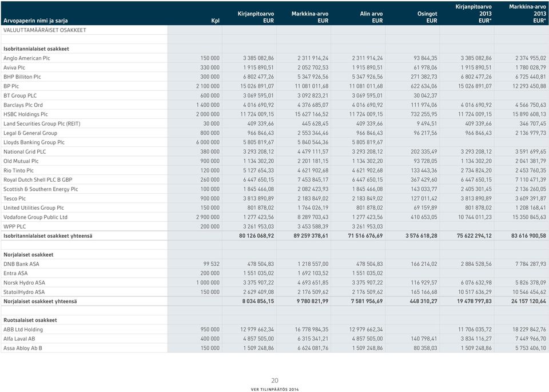Click the 'Entra ASA' security name
The height and width of the screenshot is (392, 549).
tap(15, 273)
